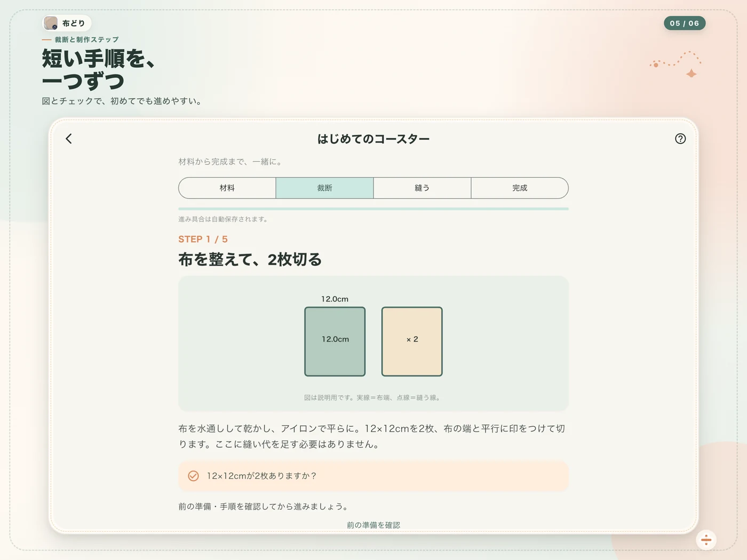Select the beige × 2 fabric square
Viewport: 747px width, 560px height.
tap(412, 341)
